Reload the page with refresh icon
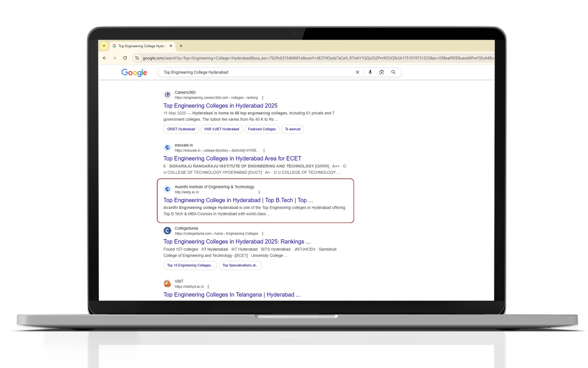Image resolution: width=588 pixels, height=368 pixels. 125,58
